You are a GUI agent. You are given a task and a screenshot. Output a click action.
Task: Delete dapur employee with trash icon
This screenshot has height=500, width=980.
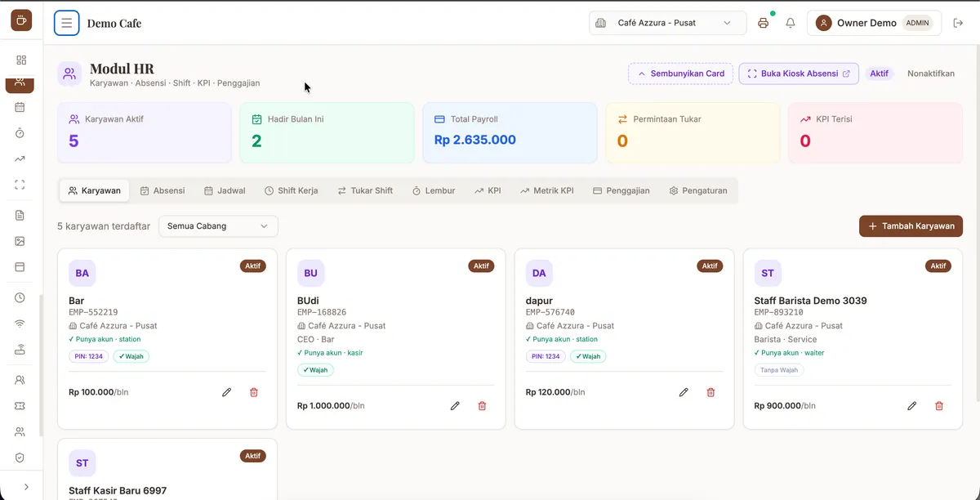[x=710, y=392]
